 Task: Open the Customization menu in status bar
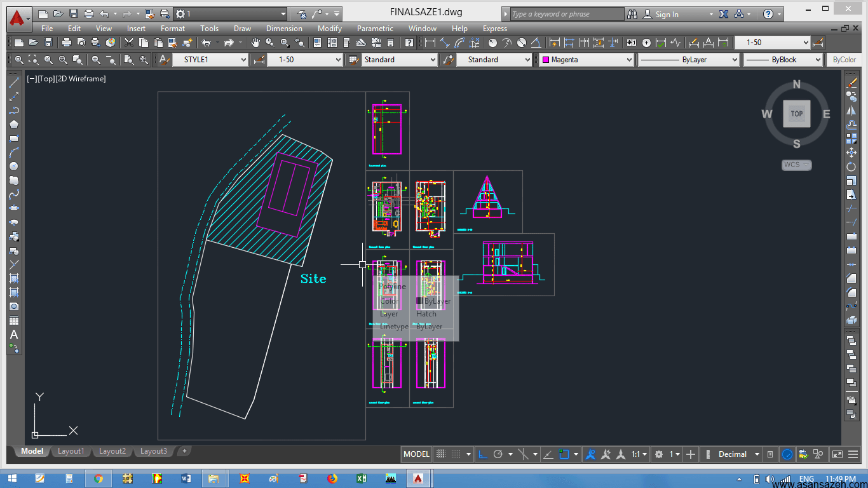tap(853, 454)
